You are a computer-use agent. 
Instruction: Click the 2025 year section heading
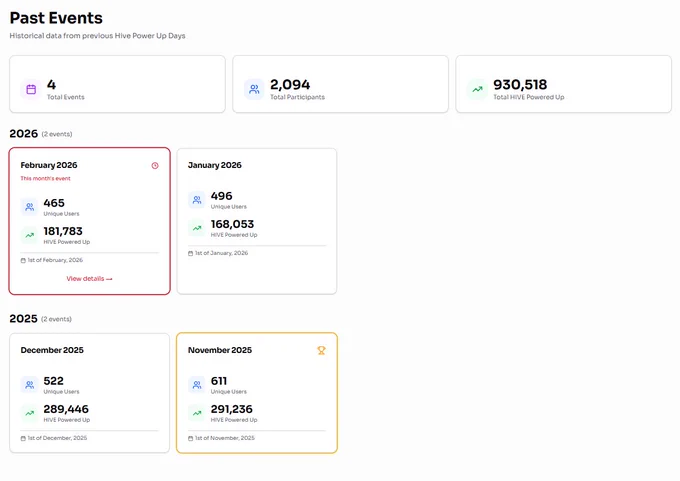pyautogui.click(x=23, y=319)
